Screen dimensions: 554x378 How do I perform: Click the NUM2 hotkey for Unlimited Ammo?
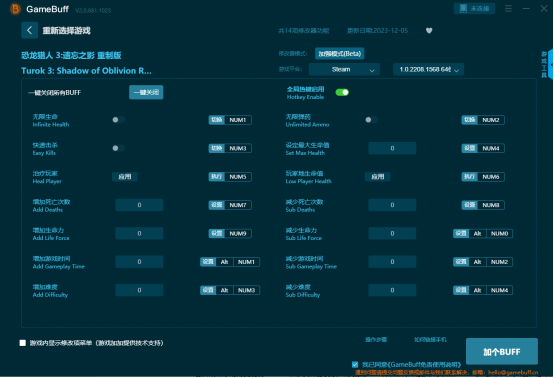point(491,120)
